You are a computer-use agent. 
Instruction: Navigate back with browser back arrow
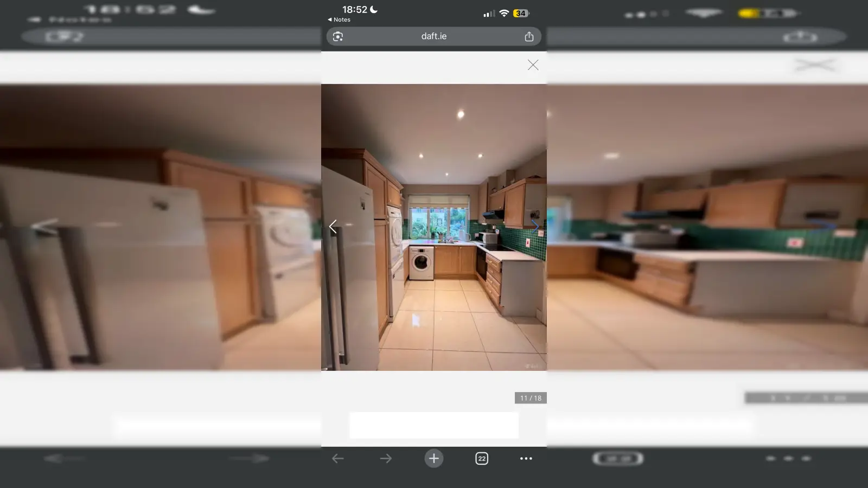point(337,459)
